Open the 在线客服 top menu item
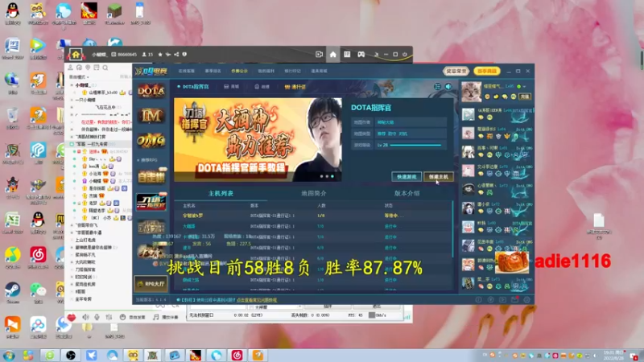This screenshot has width=644, height=362. click(x=187, y=71)
